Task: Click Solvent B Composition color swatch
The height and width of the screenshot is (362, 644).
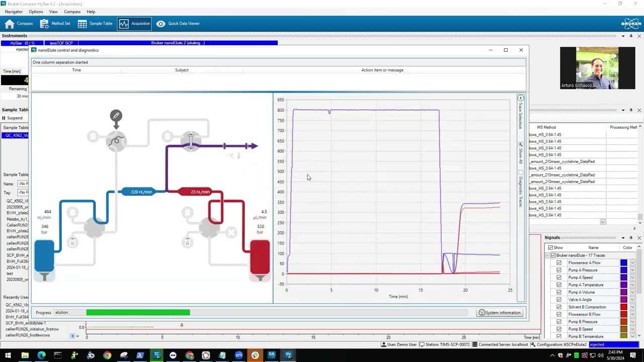Action: pyautogui.click(x=624, y=307)
